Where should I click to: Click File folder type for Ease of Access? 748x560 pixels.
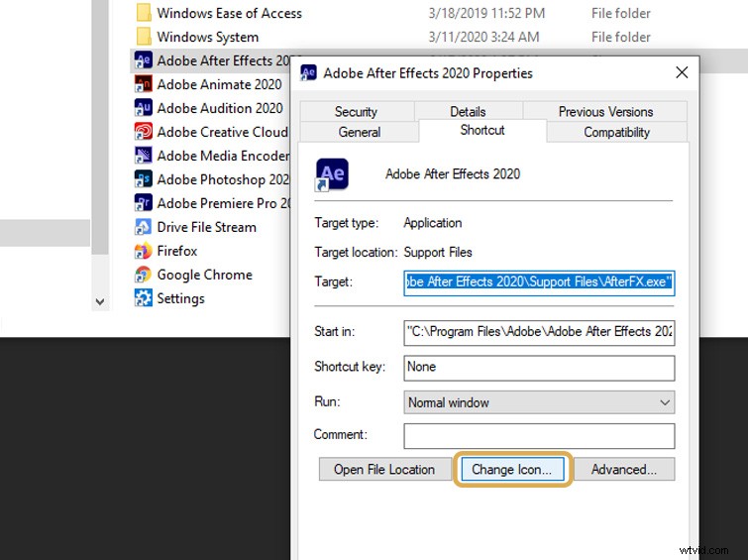pos(620,13)
